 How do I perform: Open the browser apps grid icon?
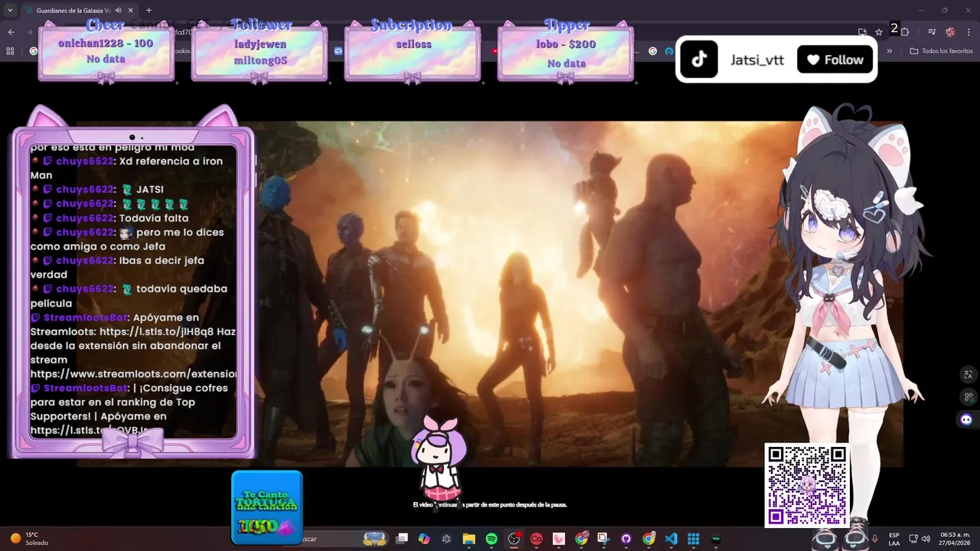click(x=10, y=51)
